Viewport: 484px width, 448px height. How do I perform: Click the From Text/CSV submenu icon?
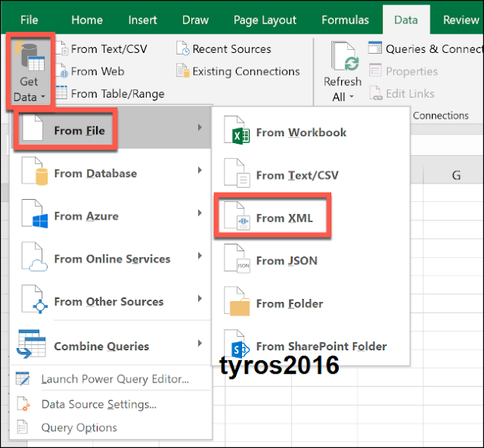(237, 173)
